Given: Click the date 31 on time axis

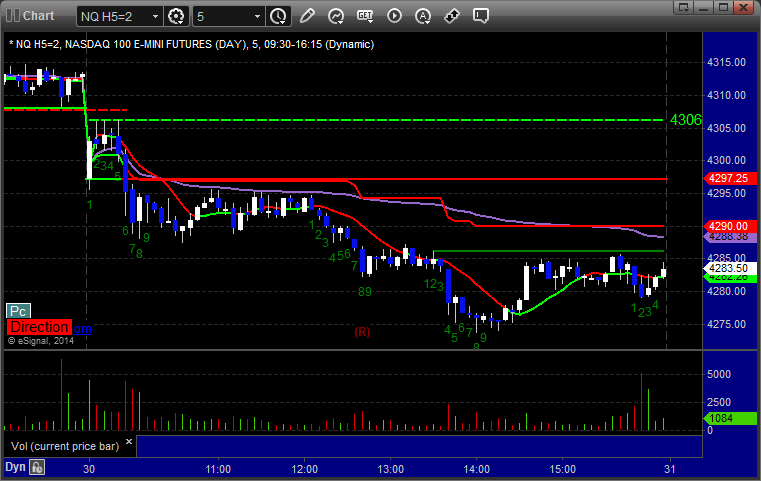Looking at the screenshot, I should [670, 469].
